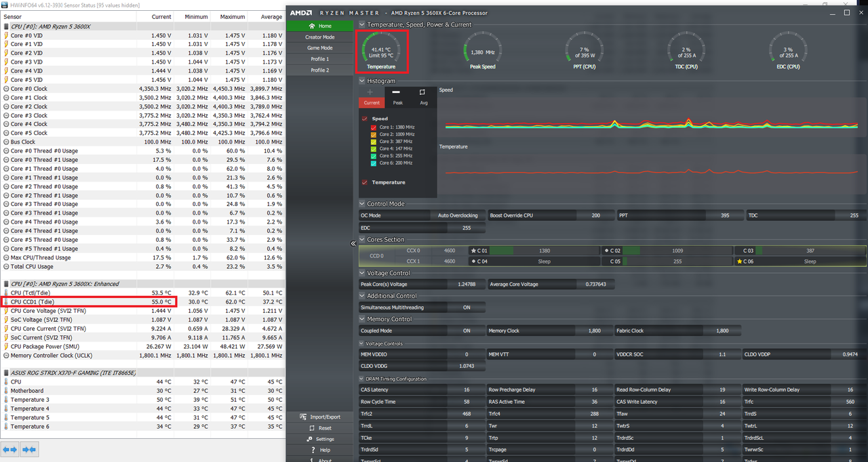Click the C 01 core speed bar

tap(545, 251)
